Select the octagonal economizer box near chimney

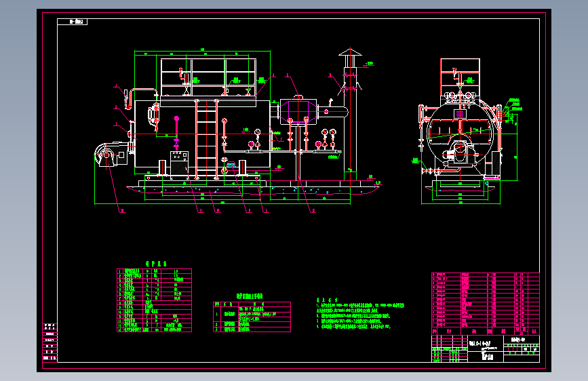298,111
